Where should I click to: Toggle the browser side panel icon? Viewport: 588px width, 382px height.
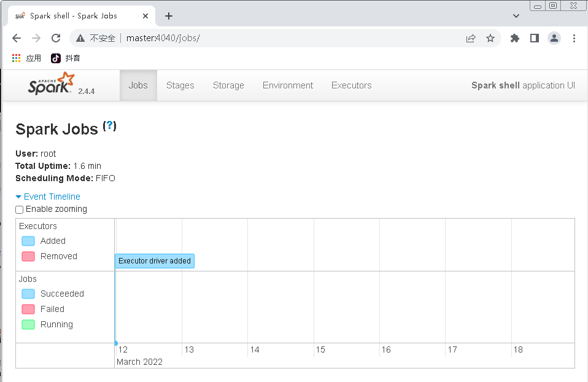click(x=535, y=38)
